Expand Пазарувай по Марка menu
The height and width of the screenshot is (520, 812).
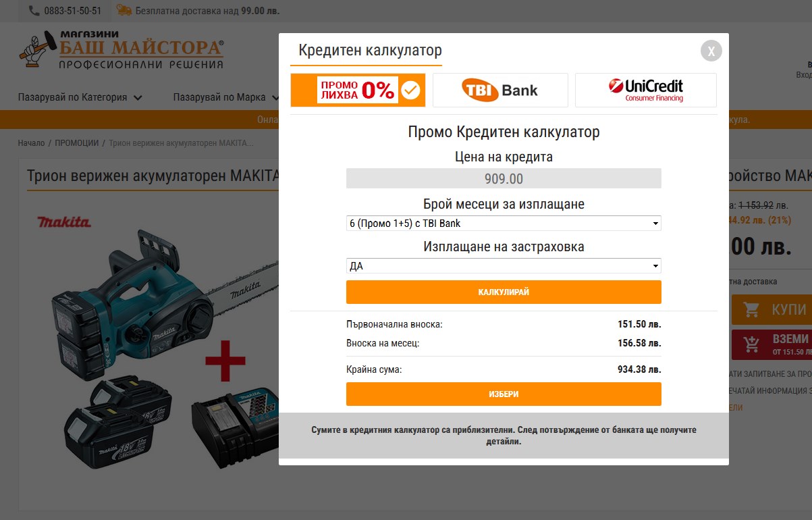[226, 97]
